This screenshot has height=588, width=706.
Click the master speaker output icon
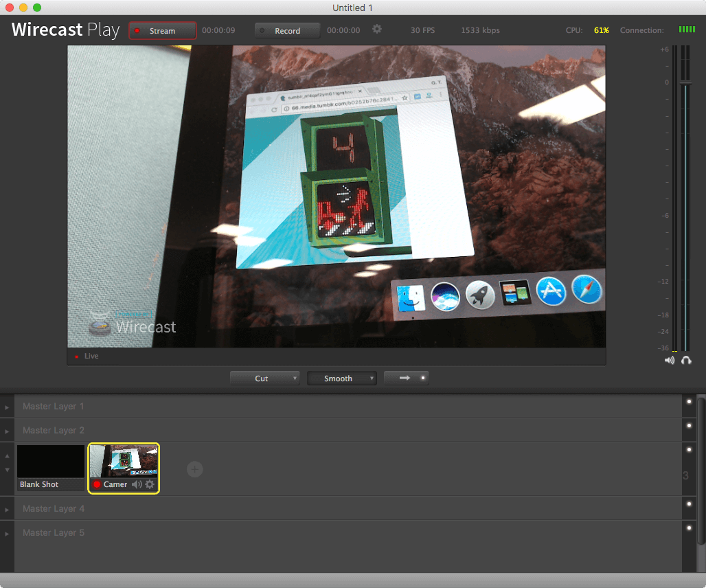coord(669,360)
